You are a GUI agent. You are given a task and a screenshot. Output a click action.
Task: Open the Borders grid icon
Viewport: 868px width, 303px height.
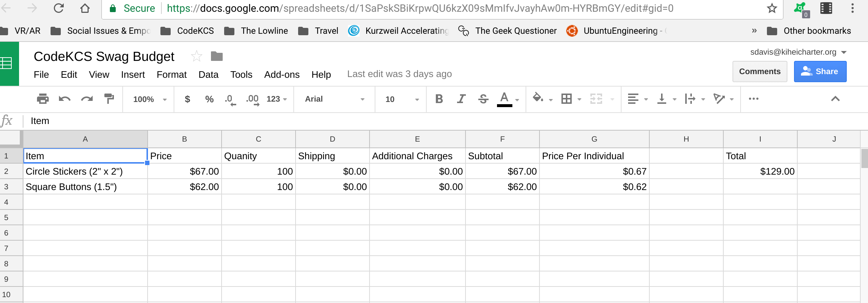(567, 99)
